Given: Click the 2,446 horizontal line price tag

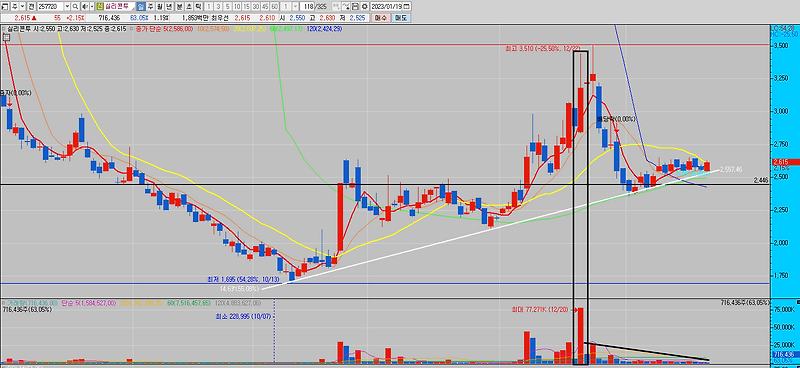Looking at the screenshot, I should tap(761, 181).
